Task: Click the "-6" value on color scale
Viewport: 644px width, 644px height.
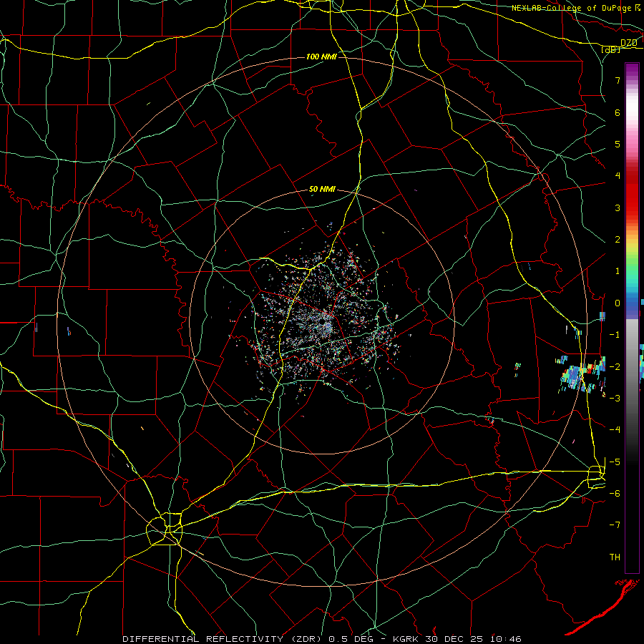Action: pos(615,493)
